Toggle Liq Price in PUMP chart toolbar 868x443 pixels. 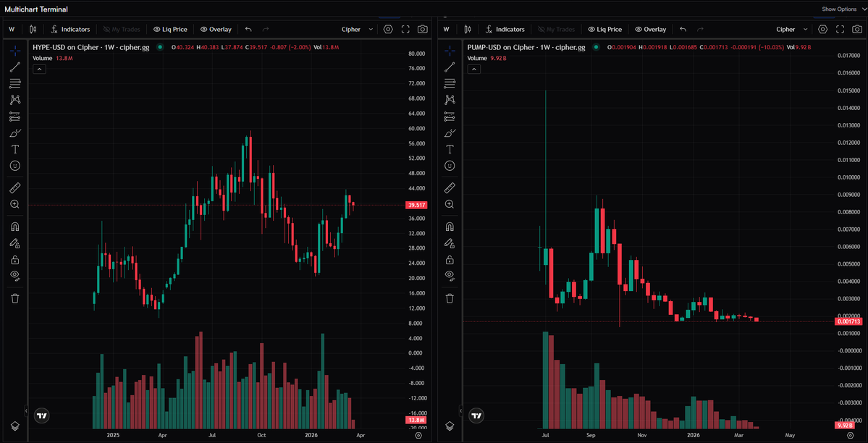click(605, 30)
